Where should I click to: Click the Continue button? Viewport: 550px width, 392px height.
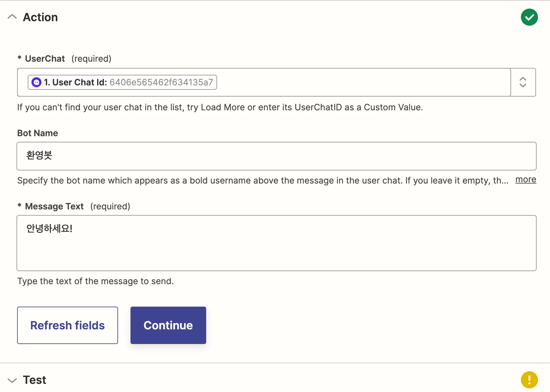[168, 325]
